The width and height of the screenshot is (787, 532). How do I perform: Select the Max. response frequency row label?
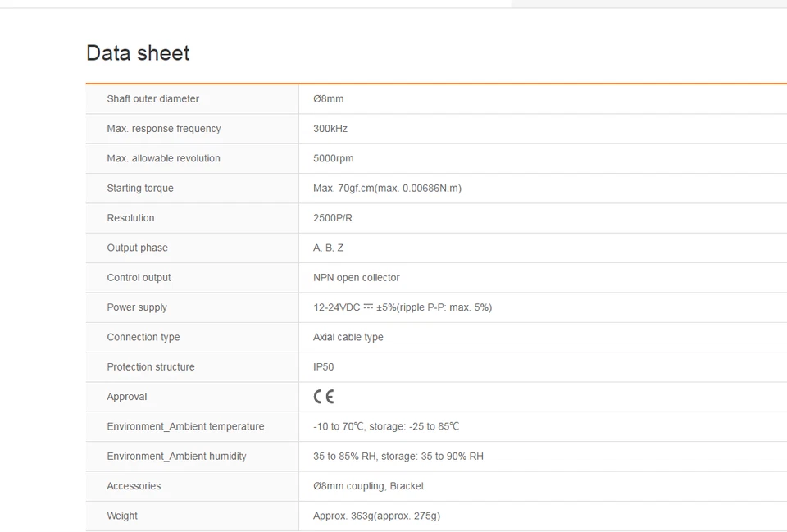click(x=163, y=129)
